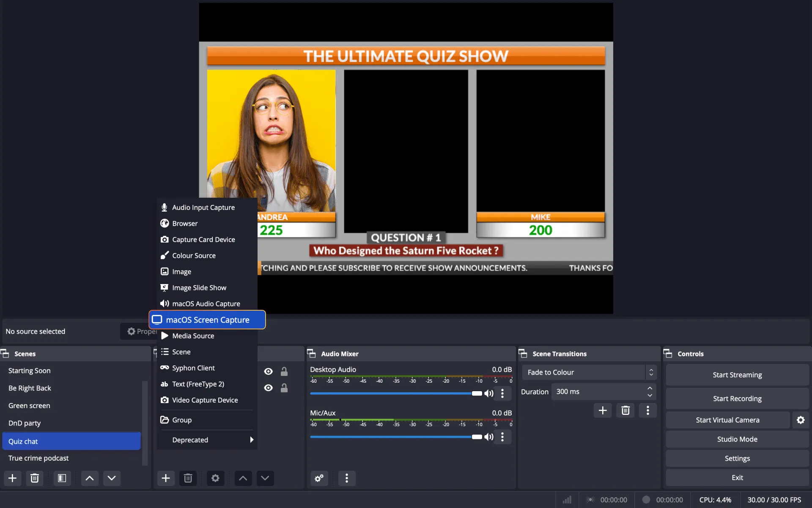Select the DnD party scene

pos(72,423)
